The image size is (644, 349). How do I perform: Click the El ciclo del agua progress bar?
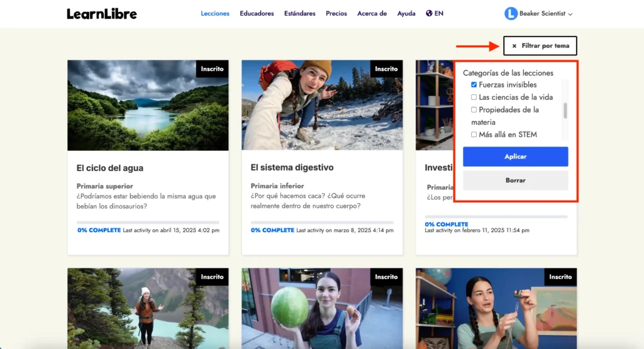tap(148, 222)
